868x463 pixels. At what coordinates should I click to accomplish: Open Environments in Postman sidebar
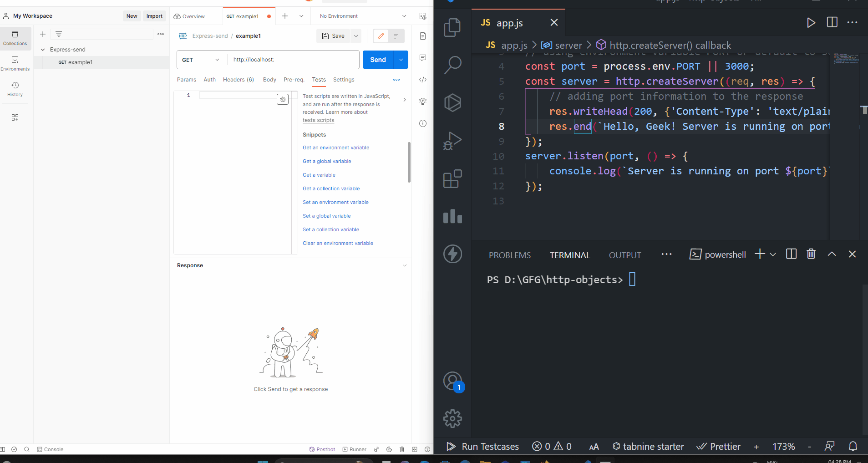tap(15, 64)
